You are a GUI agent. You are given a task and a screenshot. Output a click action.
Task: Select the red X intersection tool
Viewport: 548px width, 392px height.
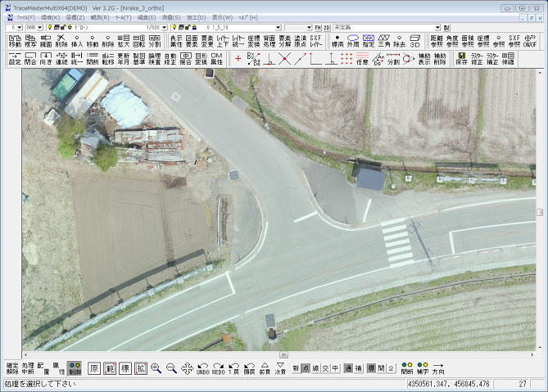[x=284, y=59]
